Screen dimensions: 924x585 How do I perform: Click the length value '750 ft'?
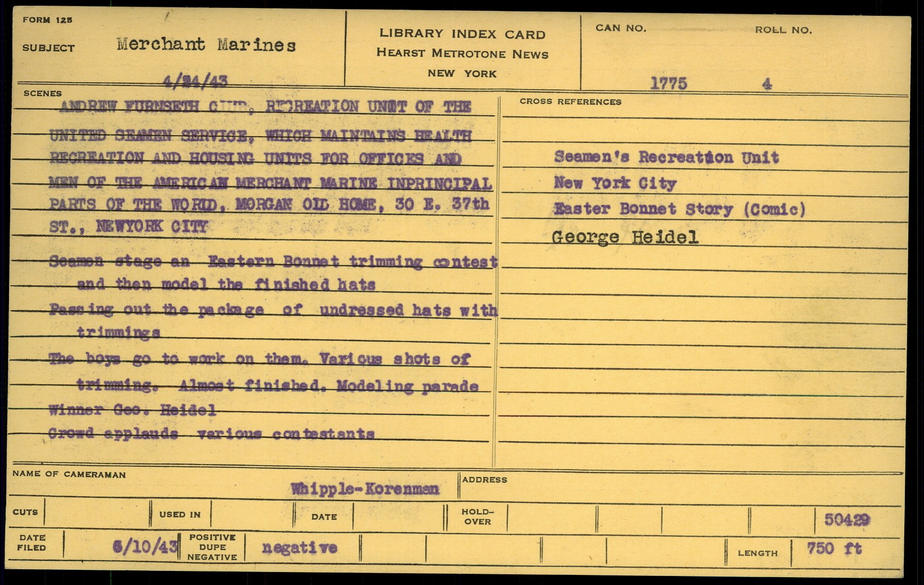[834, 548]
